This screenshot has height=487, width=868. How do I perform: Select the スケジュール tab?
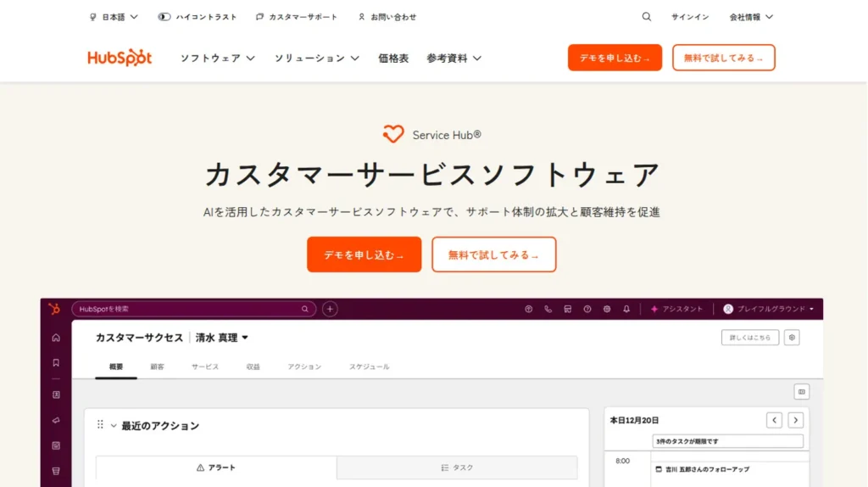[370, 367]
